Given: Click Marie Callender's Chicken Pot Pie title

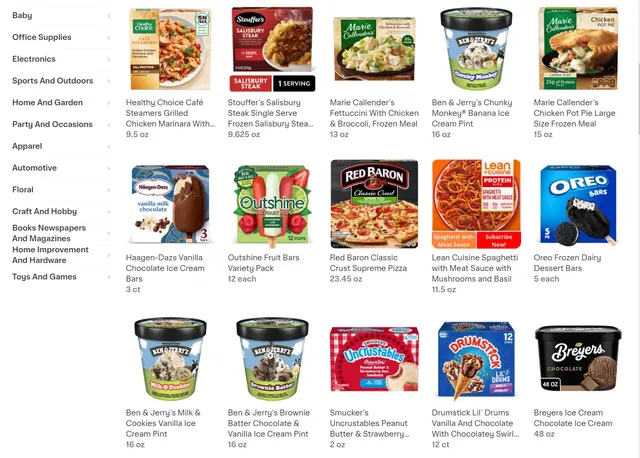Looking at the screenshot, I should click(574, 113).
